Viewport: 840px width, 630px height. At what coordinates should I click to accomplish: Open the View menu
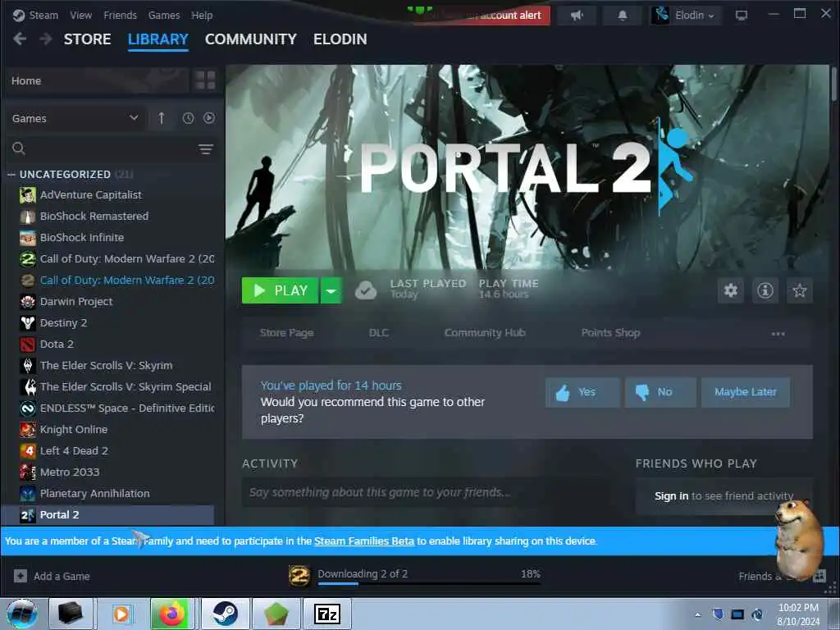pyautogui.click(x=81, y=15)
